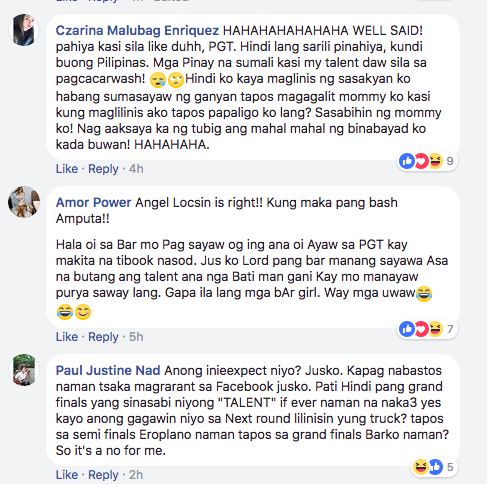Screen dimensions: 487x484
Task: Click the thumbs-up reaction on Czarina's comment
Action: [407, 161]
